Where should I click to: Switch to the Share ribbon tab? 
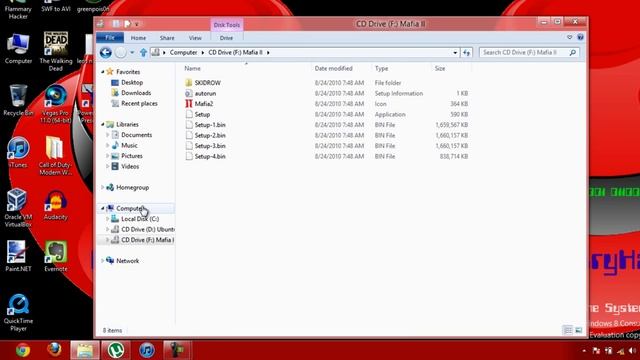tap(167, 38)
